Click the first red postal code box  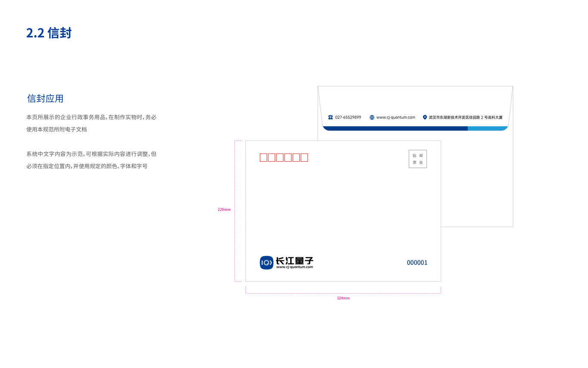263,158
